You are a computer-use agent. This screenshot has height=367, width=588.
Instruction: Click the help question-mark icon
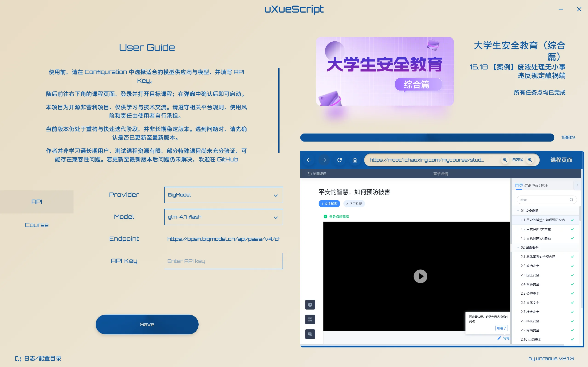click(310, 305)
